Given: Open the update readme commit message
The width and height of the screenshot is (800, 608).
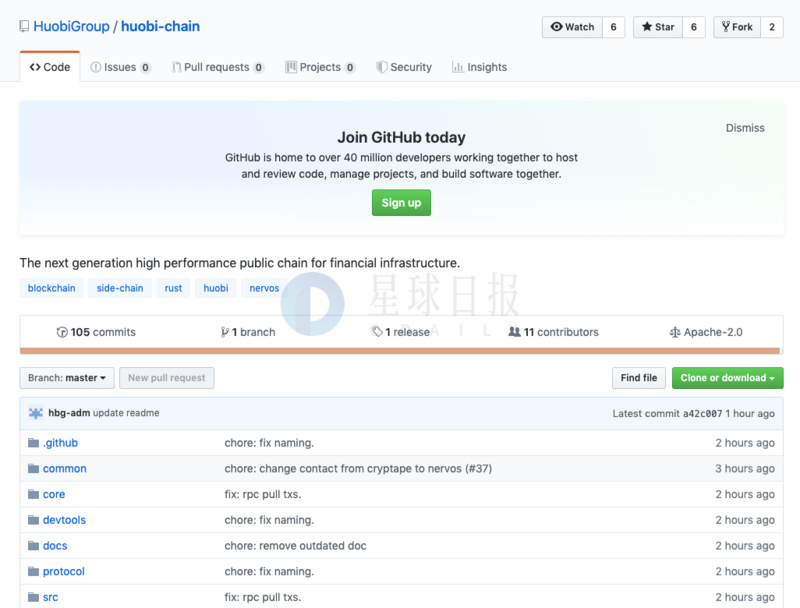Looking at the screenshot, I should pyautogui.click(x=126, y=413).
